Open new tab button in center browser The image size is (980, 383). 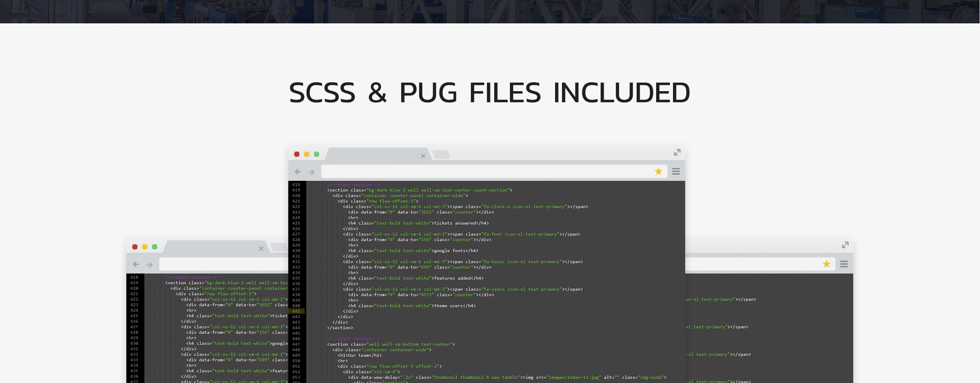(x=441, y=155)
